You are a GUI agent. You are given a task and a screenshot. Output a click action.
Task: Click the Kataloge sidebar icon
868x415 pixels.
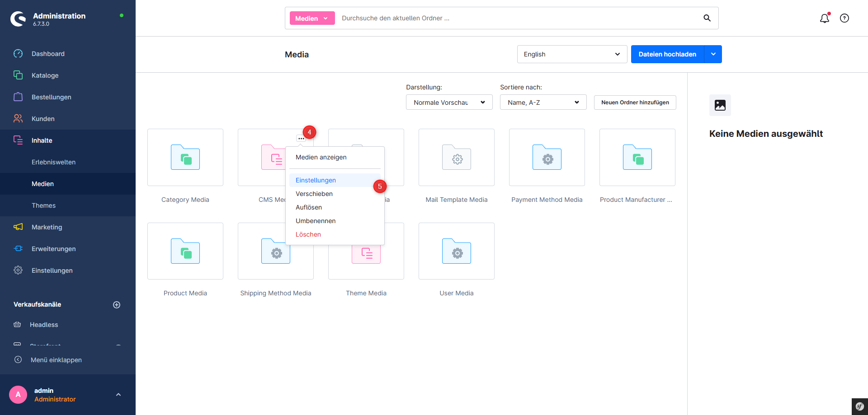pos(18,75)
